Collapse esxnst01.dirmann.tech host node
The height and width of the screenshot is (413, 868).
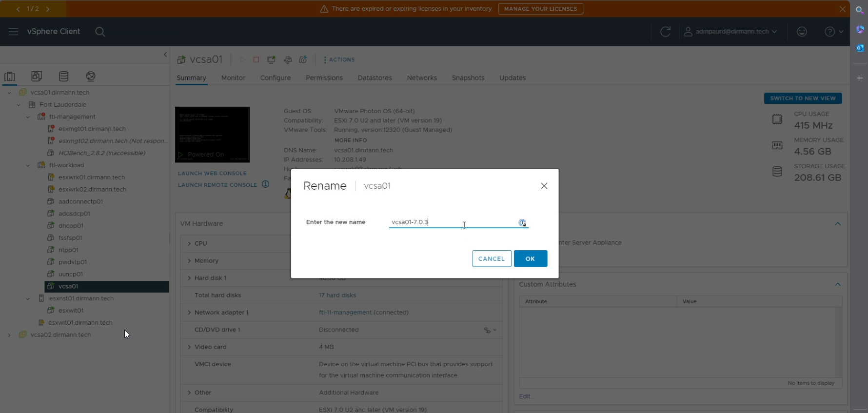pos(28,298)
